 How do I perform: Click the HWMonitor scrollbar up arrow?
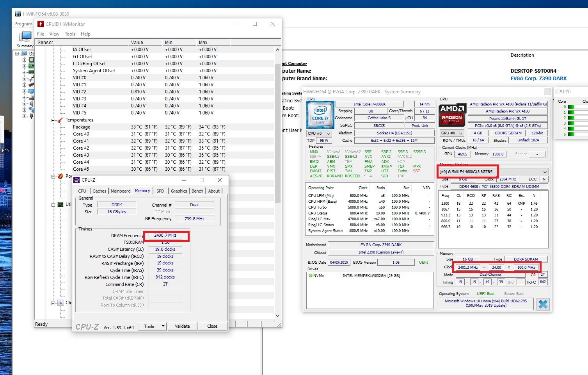coord(277,50)
